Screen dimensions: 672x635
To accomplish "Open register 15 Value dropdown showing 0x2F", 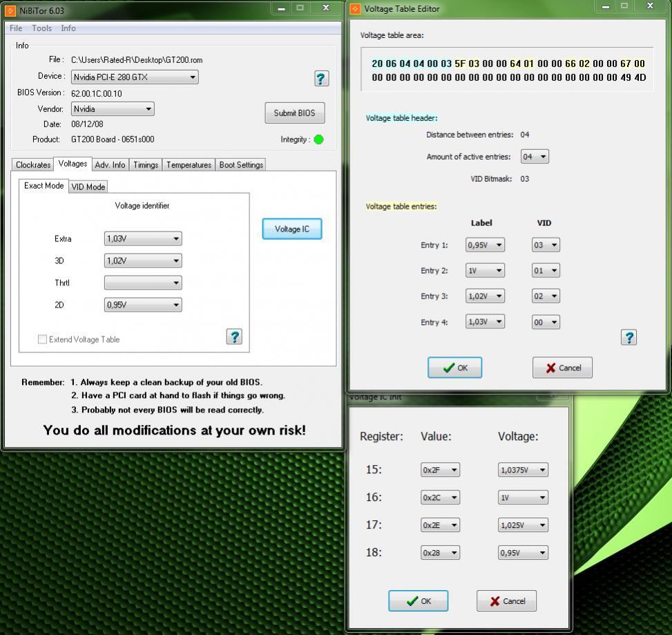I will click(x=440, y=470).
